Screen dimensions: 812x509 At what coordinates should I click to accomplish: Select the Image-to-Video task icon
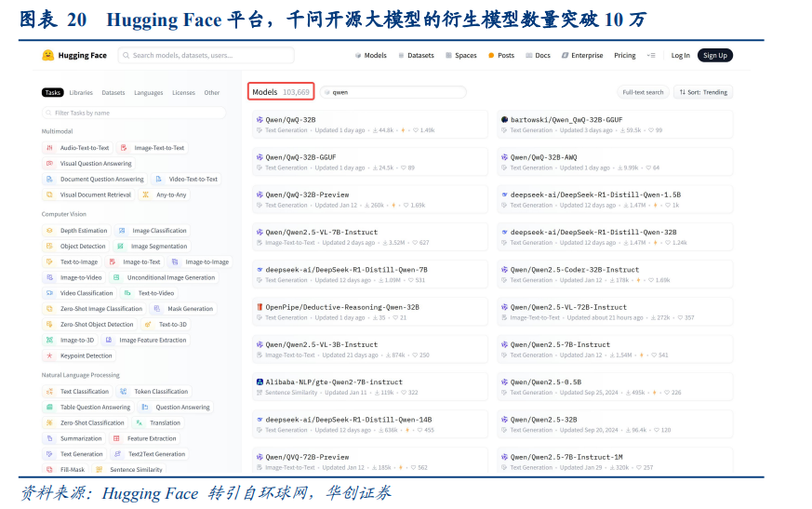tap(49, 277)
